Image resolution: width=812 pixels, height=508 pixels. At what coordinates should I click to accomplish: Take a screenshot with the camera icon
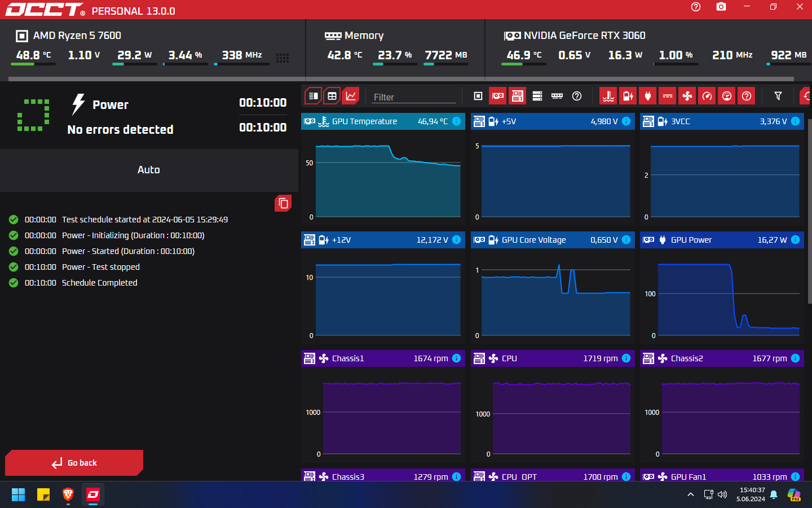tap(721, 7)
